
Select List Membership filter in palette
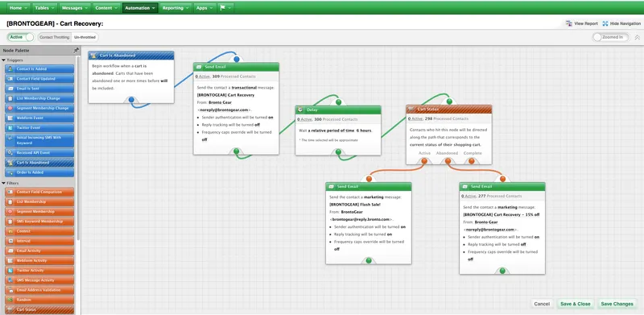[39, 202]
